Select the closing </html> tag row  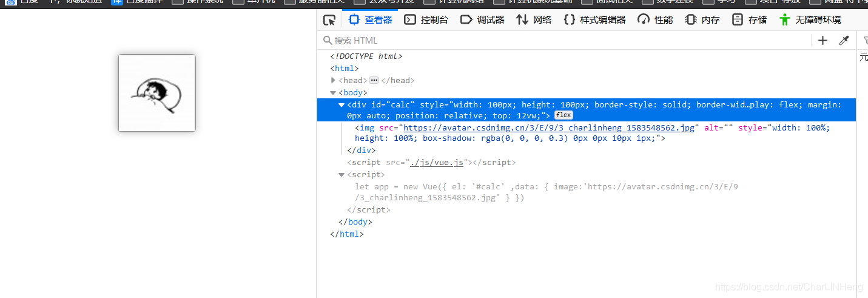[347, 234]
